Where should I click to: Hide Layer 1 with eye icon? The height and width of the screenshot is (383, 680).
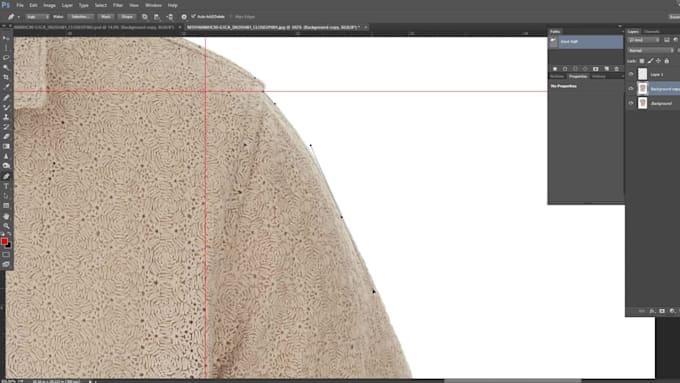coord(631,74)
